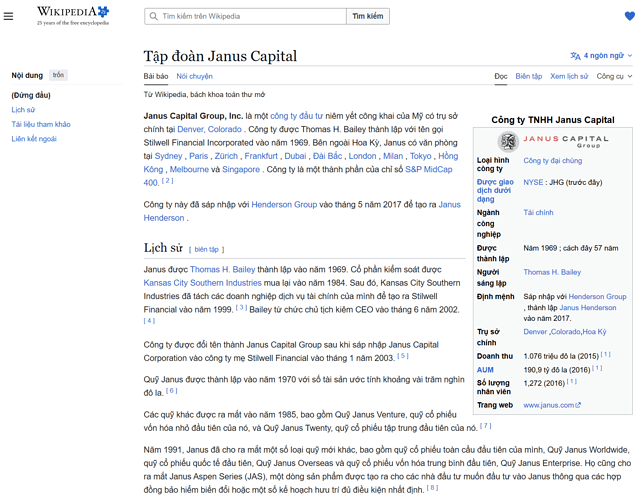Click citation reference [7]

click(x=485, y=426)
